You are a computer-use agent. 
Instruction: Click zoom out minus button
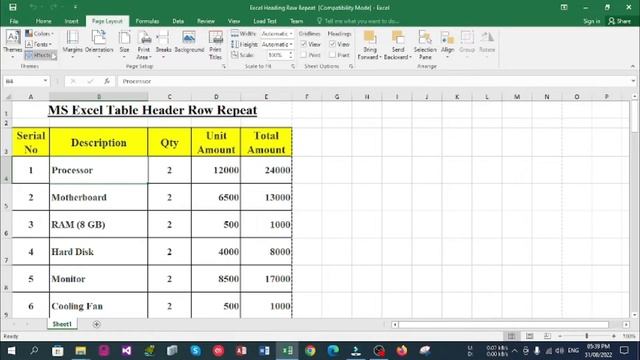560,336
